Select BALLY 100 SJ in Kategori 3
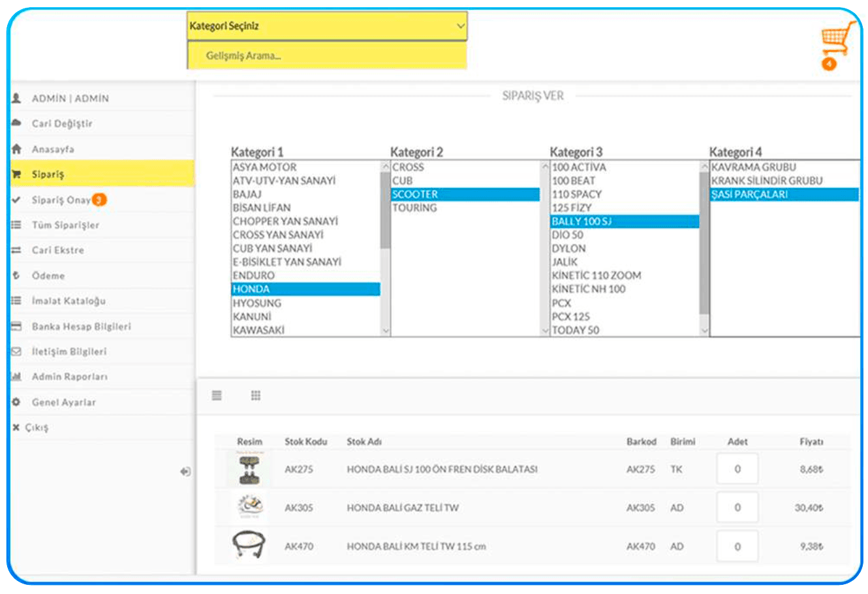This screenshot has width=868, height=594. click(625, 221)
